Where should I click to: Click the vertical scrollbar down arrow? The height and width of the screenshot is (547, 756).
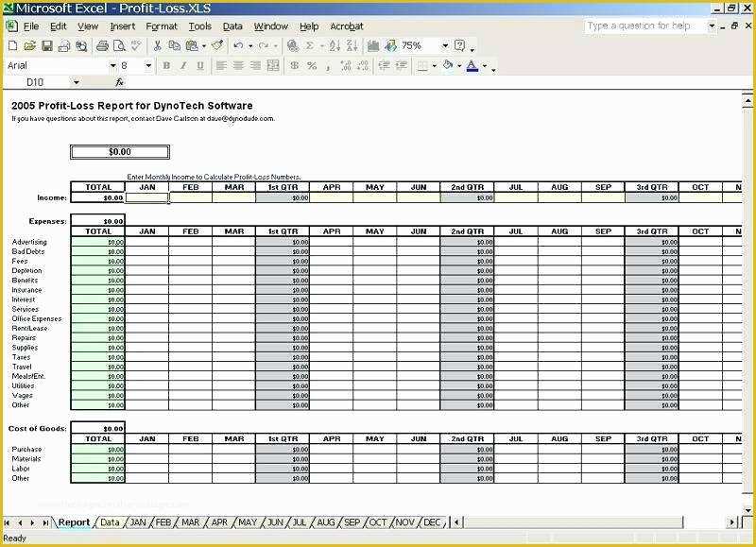coord(747,510)
